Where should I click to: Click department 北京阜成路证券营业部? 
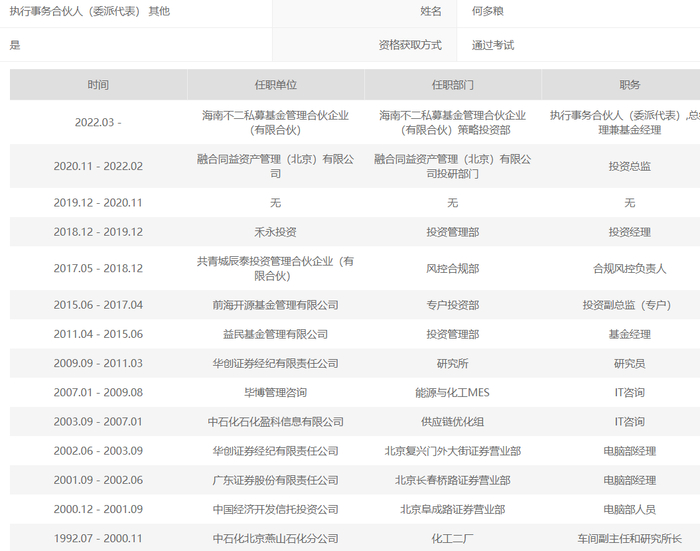pos(453,509)
